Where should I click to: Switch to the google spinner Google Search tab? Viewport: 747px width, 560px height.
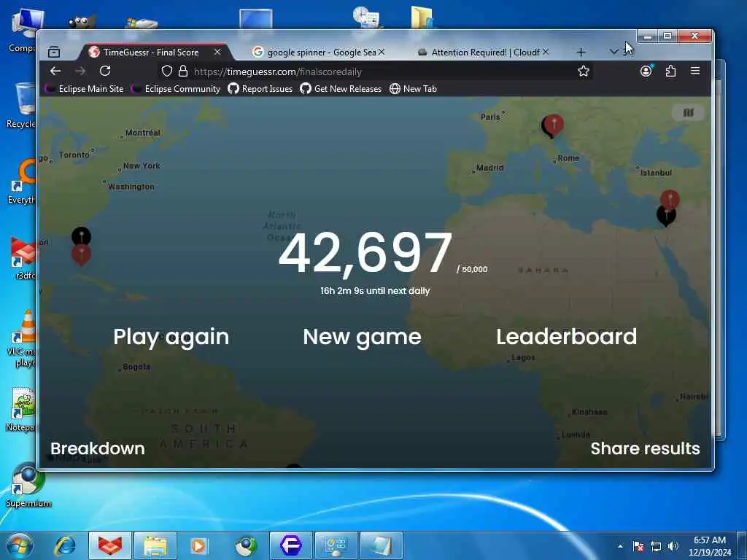tap(318, 52)
